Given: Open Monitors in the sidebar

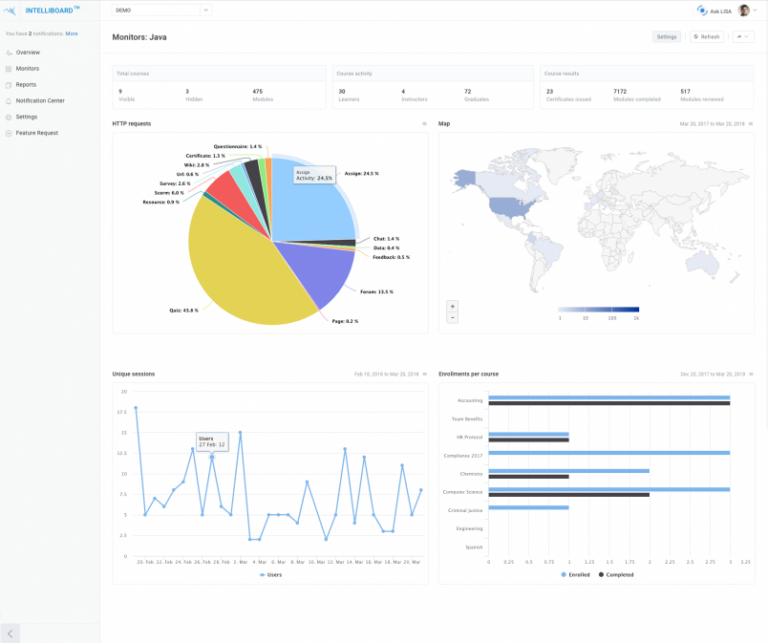Looking at the screenshot, I should pos(27,68).
